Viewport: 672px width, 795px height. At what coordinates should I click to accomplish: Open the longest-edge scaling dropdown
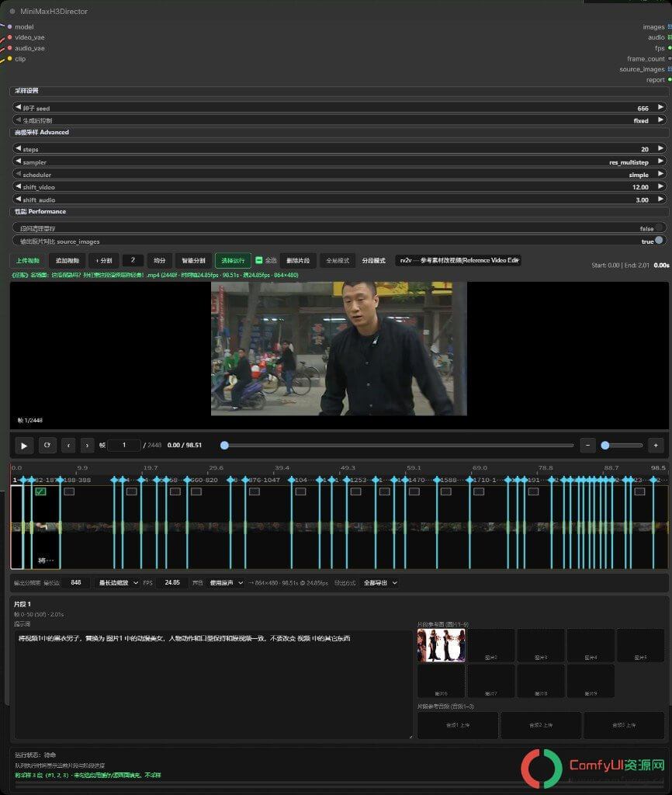click(x=118, y=582)
